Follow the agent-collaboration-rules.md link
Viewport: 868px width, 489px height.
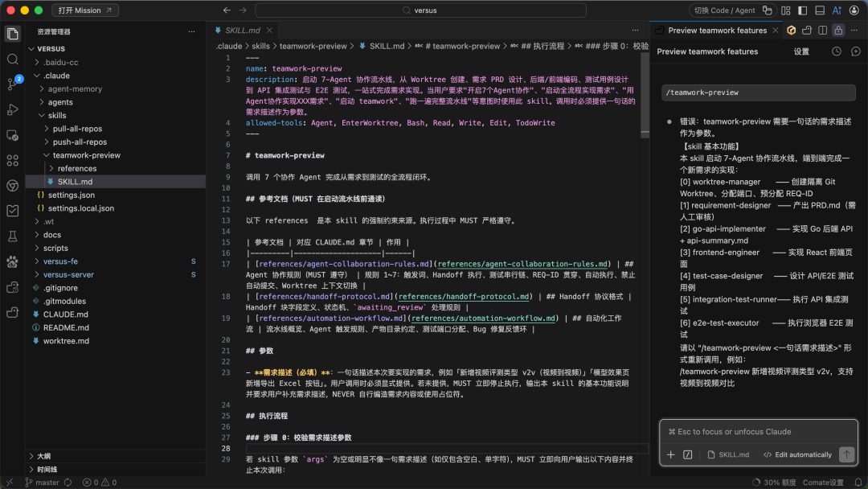(x=522, y=264)
